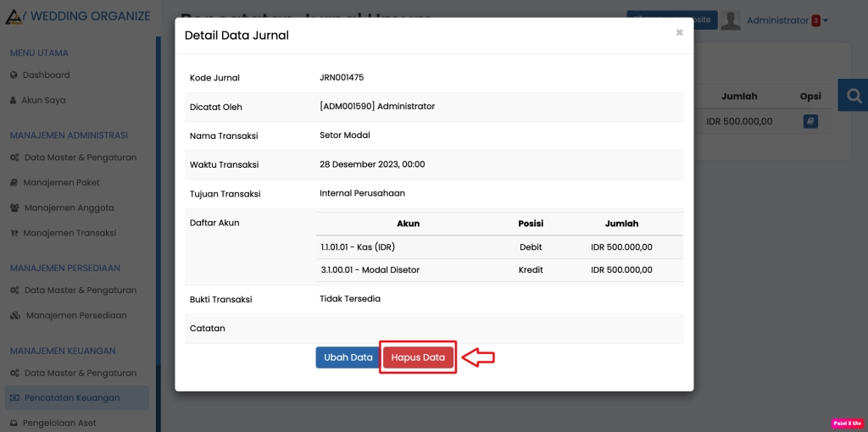Open the Pengelolaan Aset menu item
868x432 pixels.
(x=53, y=424)
